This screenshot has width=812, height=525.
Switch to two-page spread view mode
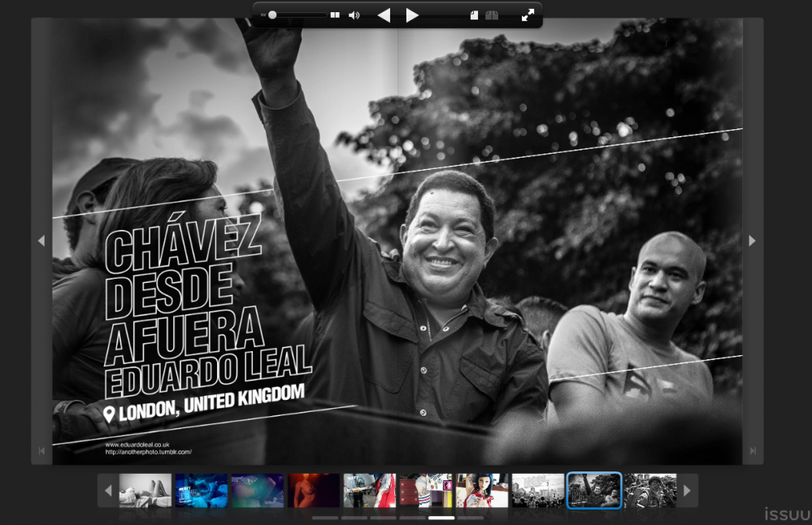tap(492, 15)
